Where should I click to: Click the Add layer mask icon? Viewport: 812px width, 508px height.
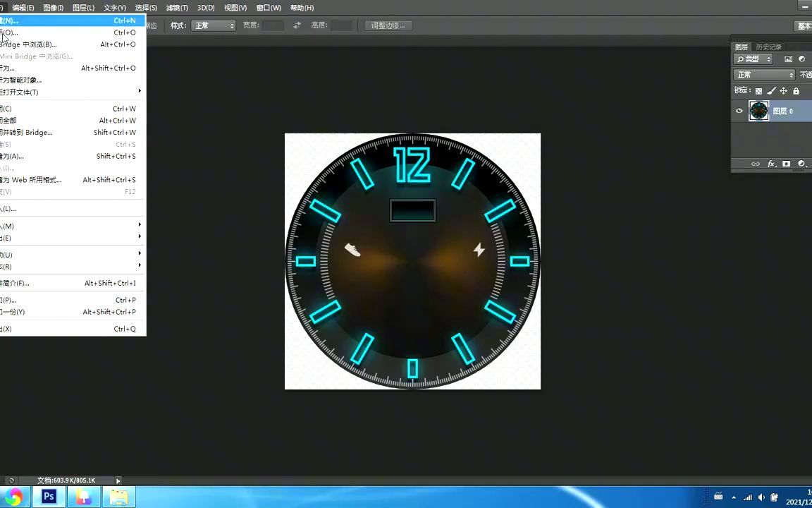[786, 163]
